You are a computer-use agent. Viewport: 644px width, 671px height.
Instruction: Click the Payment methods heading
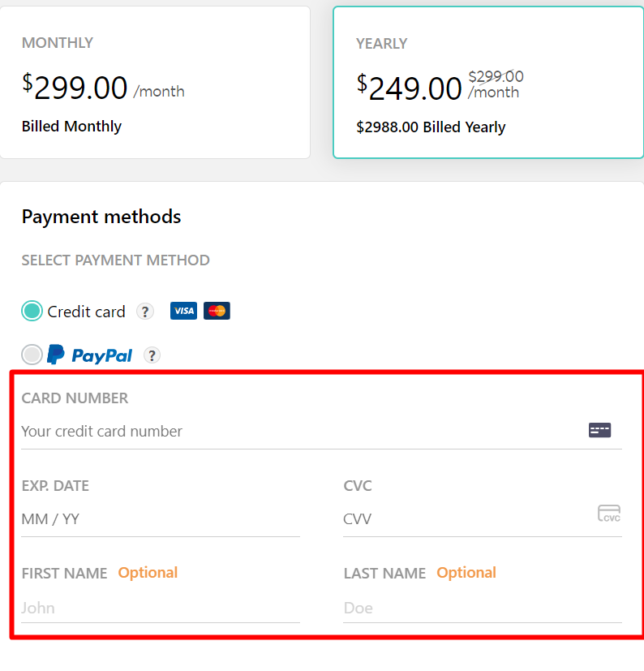coord(101,217)
